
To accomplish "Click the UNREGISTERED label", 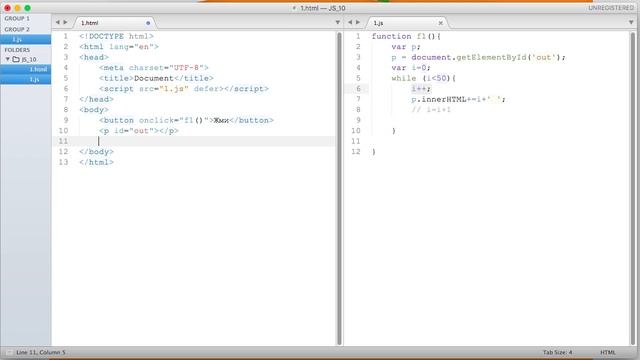I will tap(611, 8).
